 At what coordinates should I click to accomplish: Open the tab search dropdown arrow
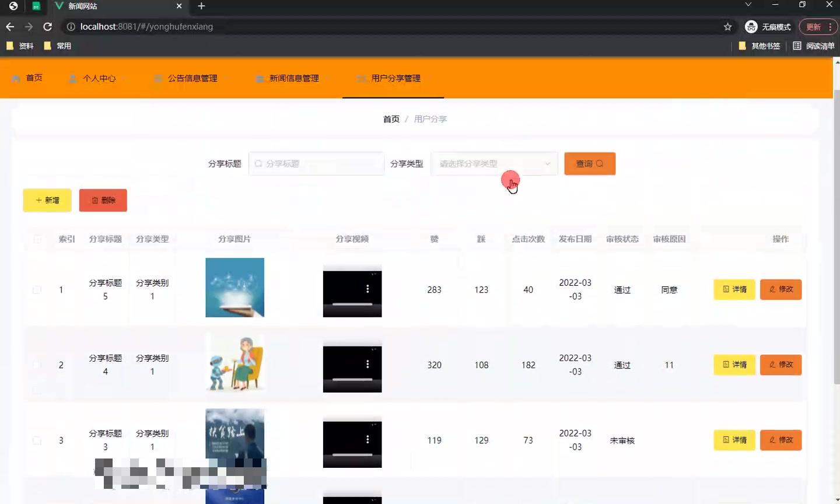point(748,5)
